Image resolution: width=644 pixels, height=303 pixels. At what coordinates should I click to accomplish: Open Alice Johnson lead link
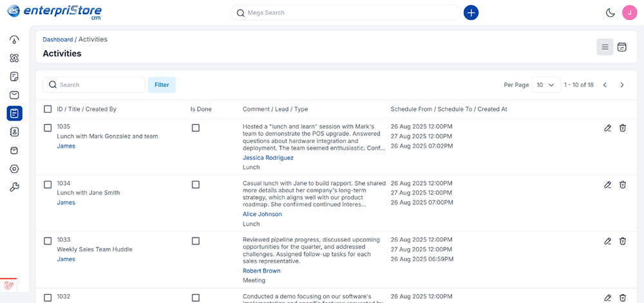pyautogui.click(x=263, y=214)
